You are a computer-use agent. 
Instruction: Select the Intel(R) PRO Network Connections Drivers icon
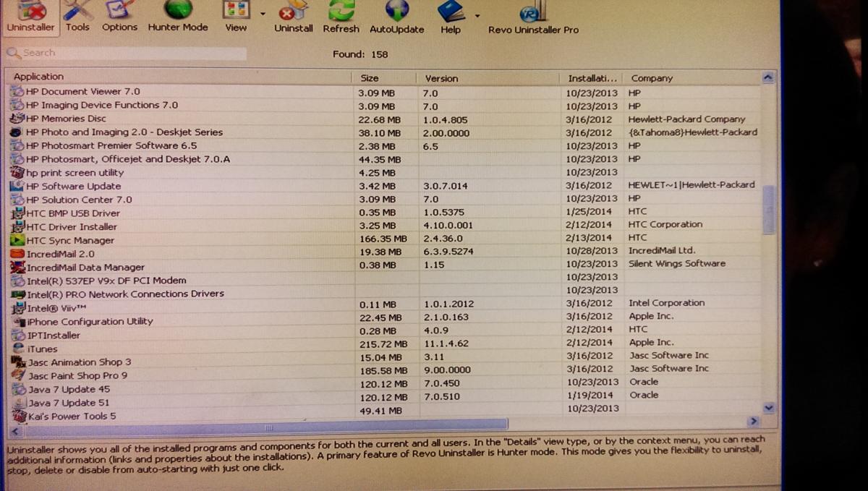17,294
